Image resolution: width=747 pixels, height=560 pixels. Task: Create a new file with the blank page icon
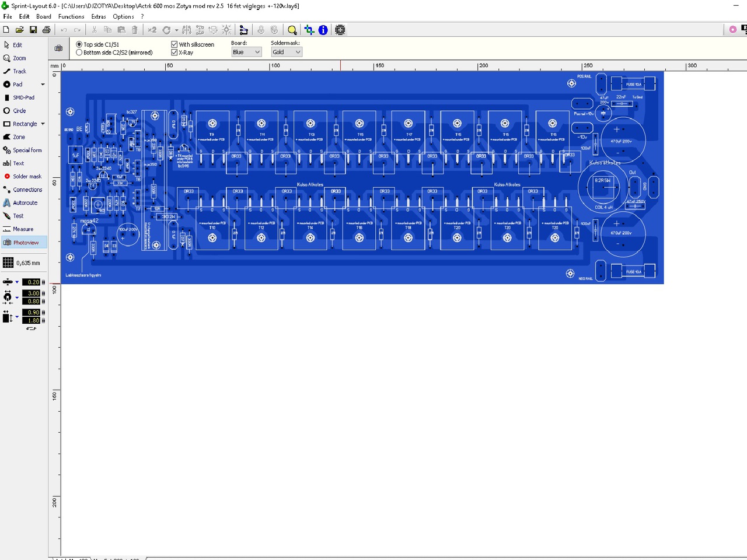click(x=6, y=30)
